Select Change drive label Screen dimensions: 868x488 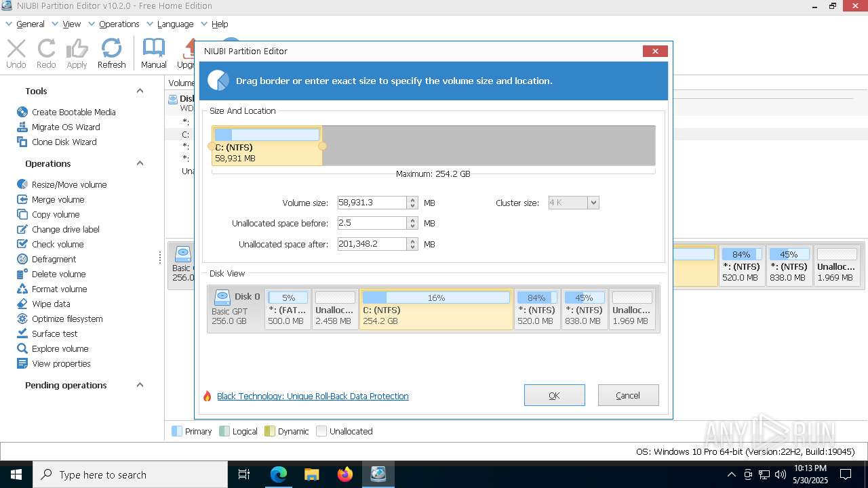point(58,229)
